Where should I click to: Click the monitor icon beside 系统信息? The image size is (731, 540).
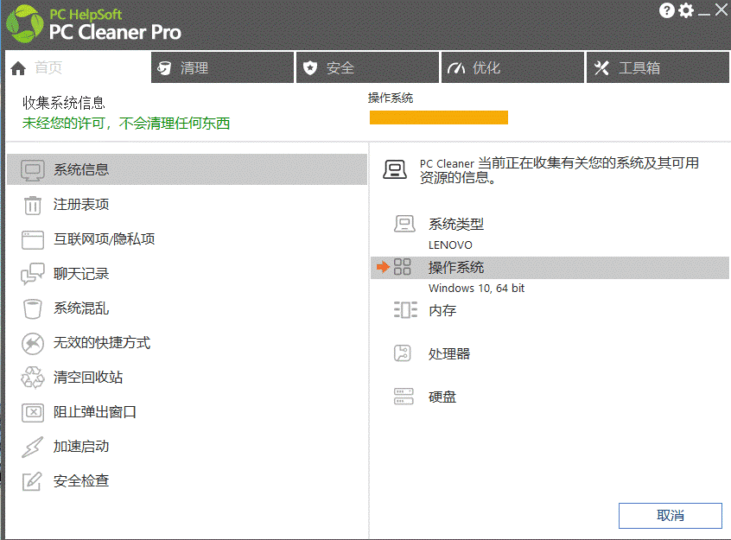tap(33, 170)
